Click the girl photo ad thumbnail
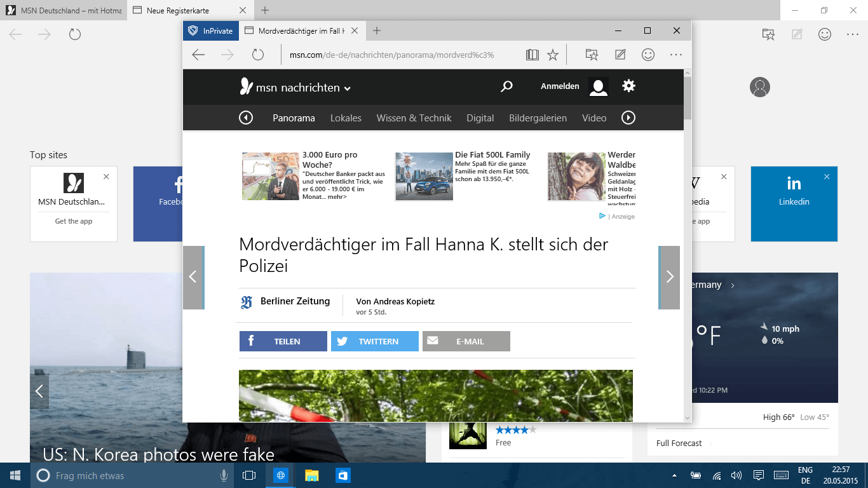Image resolution: width=868 pixels, height=488 pixels. pos(576,176)
